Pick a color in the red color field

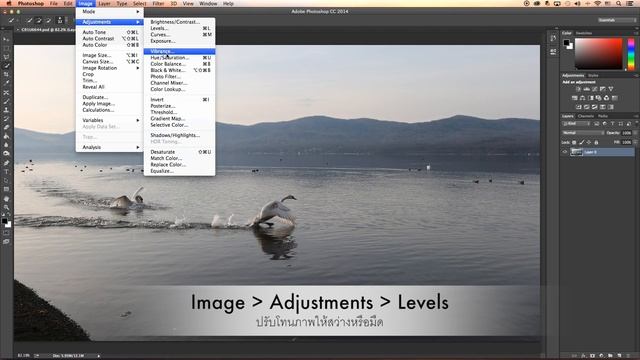tap(599, 54)
